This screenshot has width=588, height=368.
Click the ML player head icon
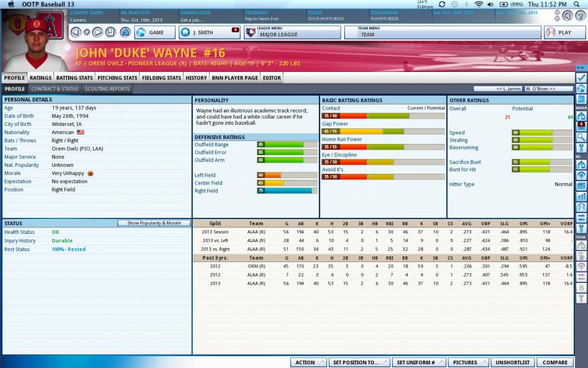(x=581, y=207)
